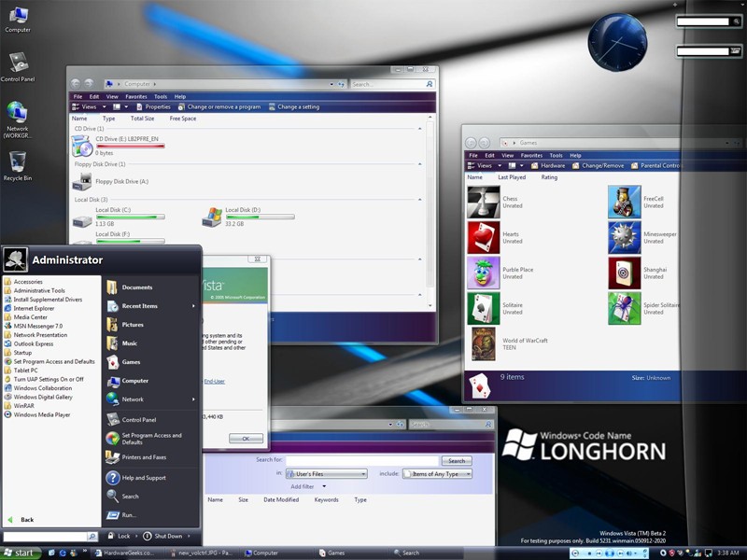Select the CD Drive (E:) icon
The height and width of the screenshot is (560, 747).
(x=82, y=146)
